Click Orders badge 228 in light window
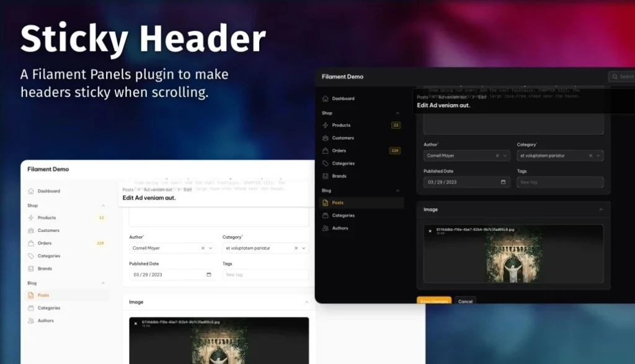 [x=100, y=243]
